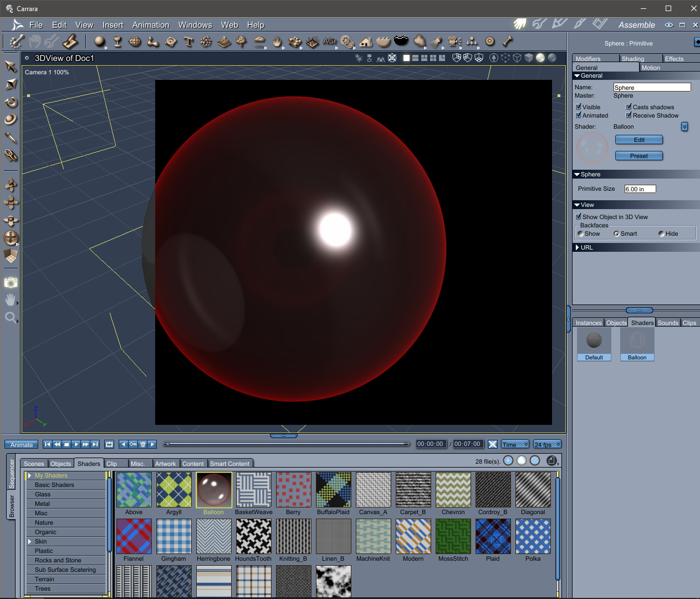Click the terrain toolbar icon

224,42
